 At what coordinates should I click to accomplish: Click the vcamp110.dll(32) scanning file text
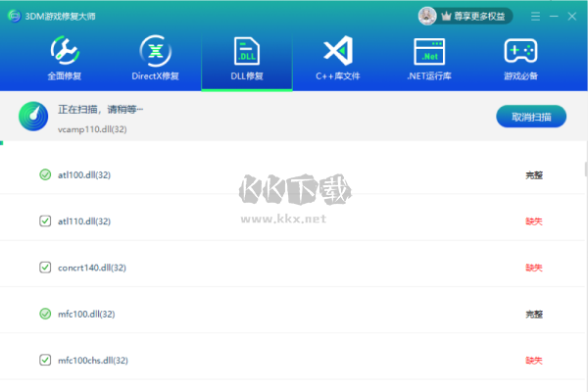point(92,129)
